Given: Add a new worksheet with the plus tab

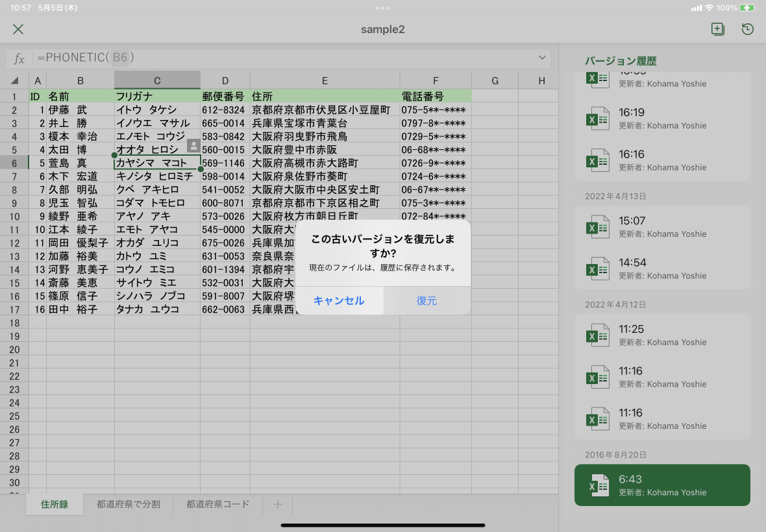Looking at the screenshot, I should 278,504.
